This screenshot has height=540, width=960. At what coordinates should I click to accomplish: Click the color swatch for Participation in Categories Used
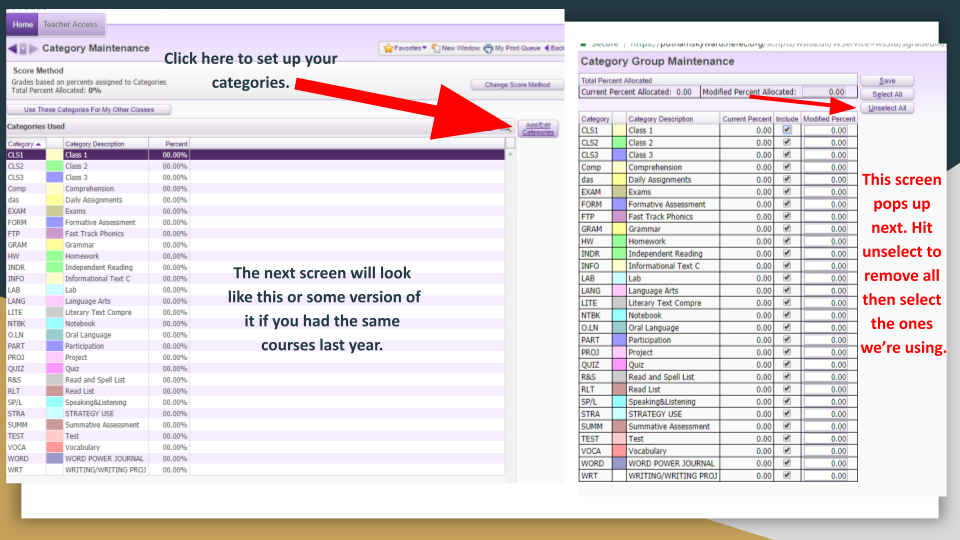coord(54,346)
